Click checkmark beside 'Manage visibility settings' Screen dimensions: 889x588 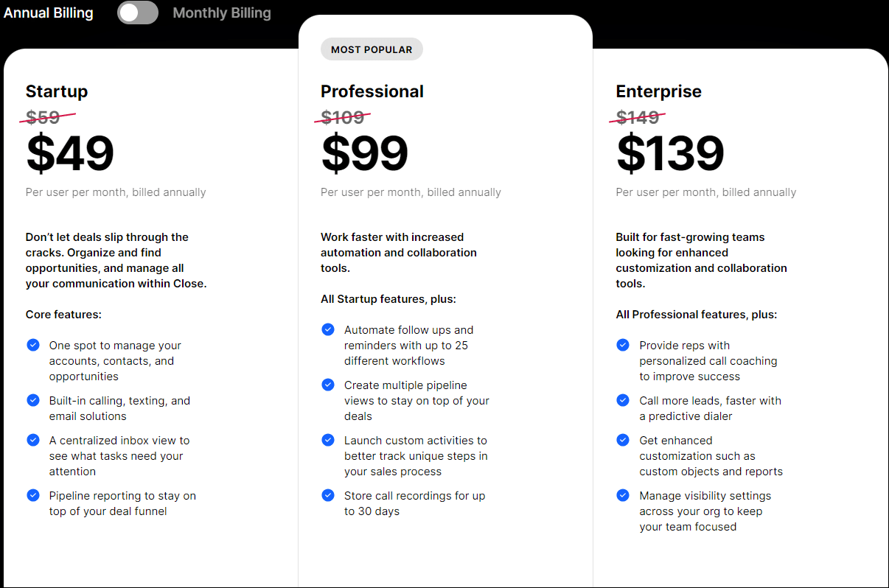click(623, 495)
